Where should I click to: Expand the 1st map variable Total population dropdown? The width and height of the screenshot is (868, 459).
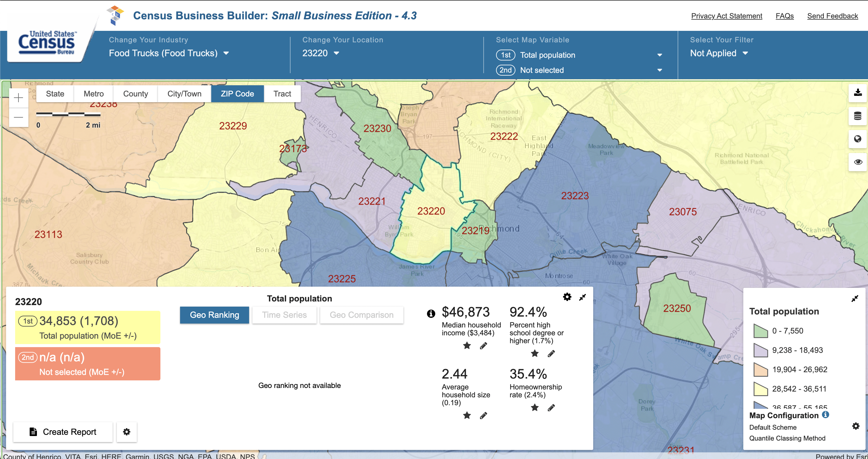pos(579,55)
